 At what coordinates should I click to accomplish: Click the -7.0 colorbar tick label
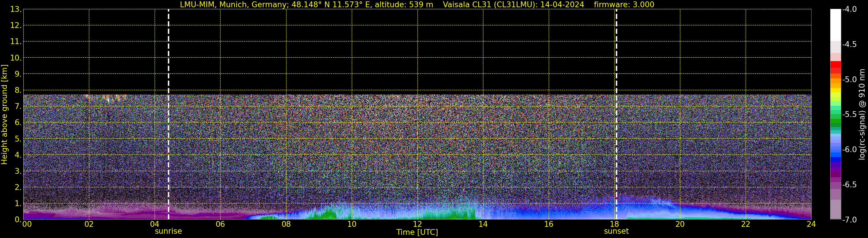(849, 220)
